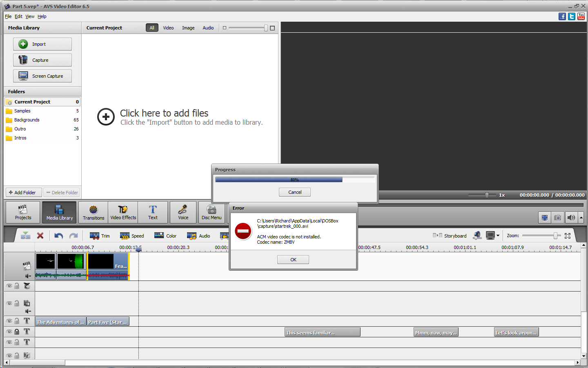
Task: Undo the last action
Action: pos(59,236)
